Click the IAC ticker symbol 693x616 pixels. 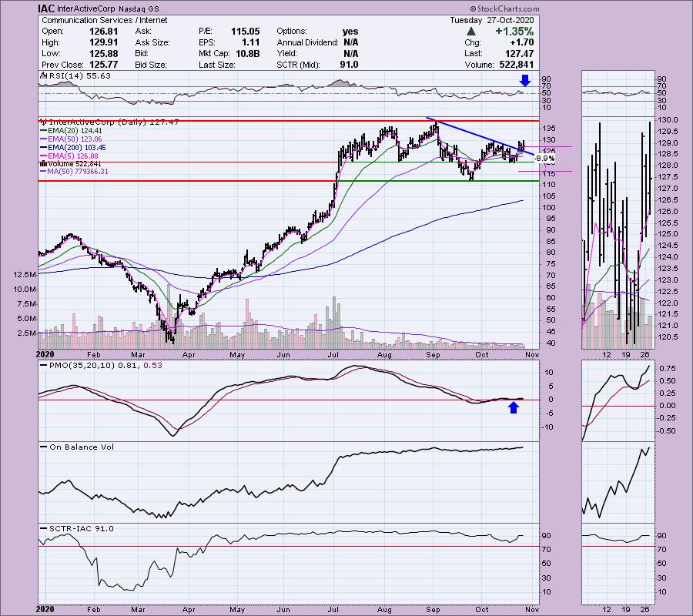click(45, 8)
